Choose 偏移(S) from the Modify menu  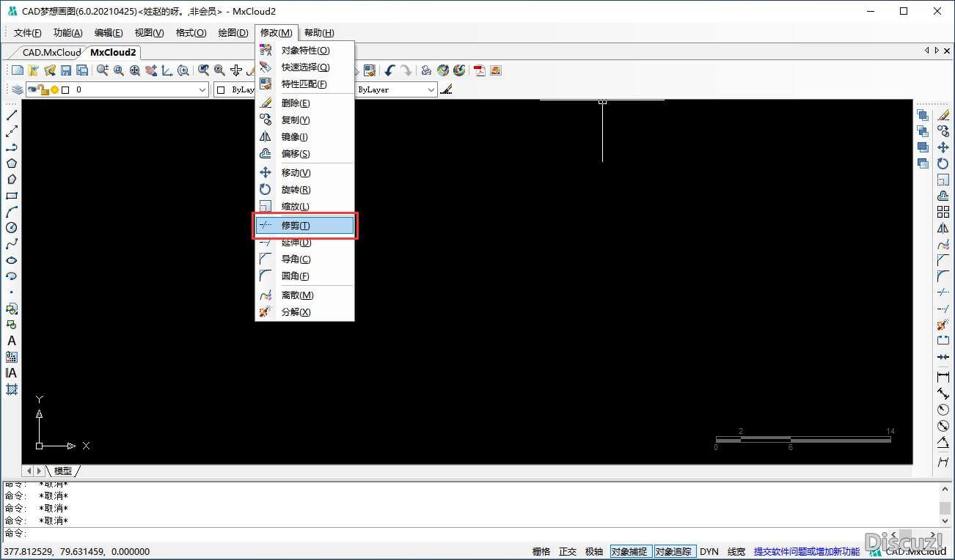tap(304, 154)
